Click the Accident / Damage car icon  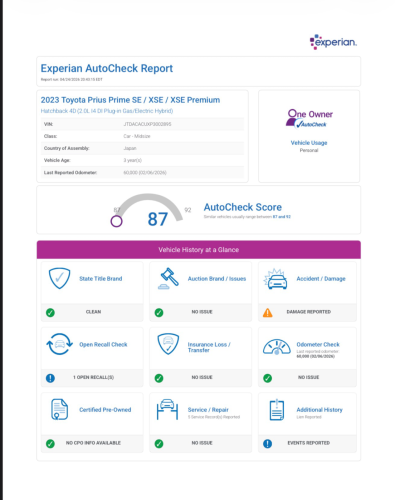pos(276,279)
